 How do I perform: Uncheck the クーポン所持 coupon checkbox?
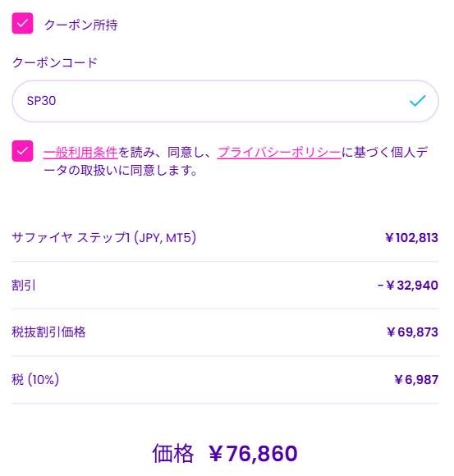(22, 23)
